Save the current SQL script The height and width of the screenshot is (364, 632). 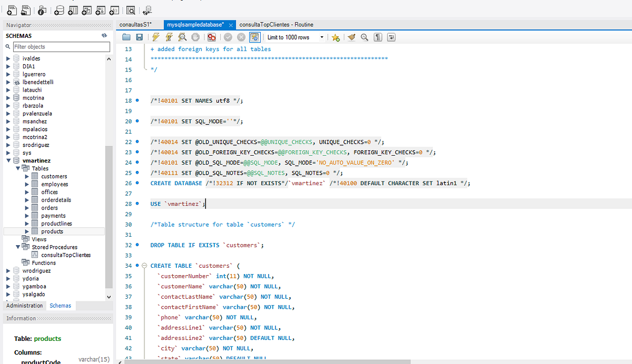click(138, 37)
